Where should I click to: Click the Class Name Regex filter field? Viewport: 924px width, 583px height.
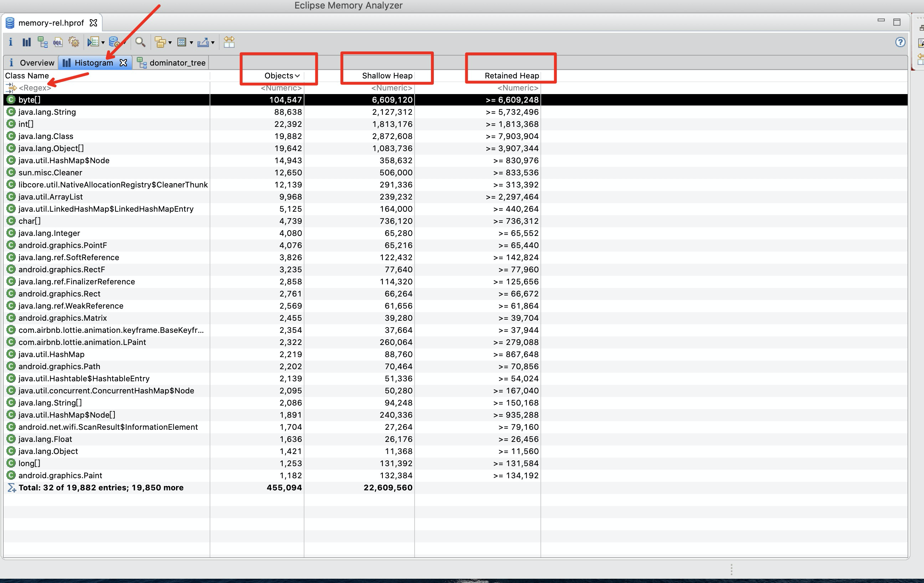point(35,88)
